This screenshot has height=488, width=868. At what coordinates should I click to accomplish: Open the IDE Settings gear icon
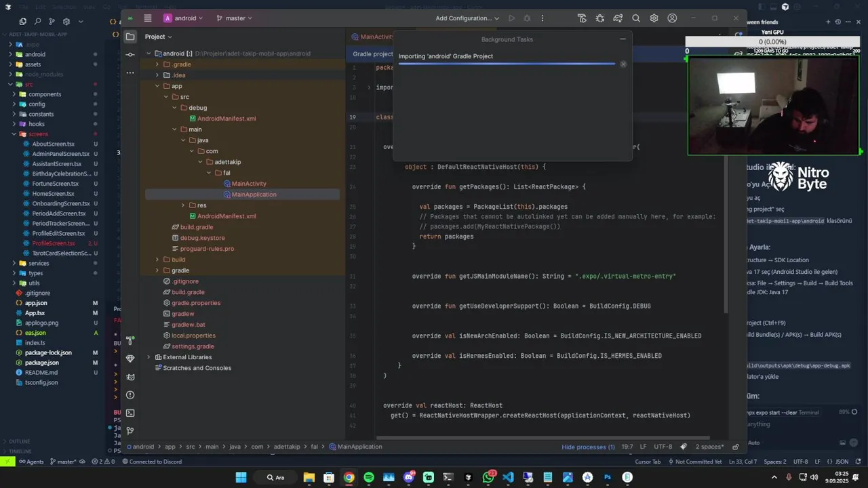654,18
